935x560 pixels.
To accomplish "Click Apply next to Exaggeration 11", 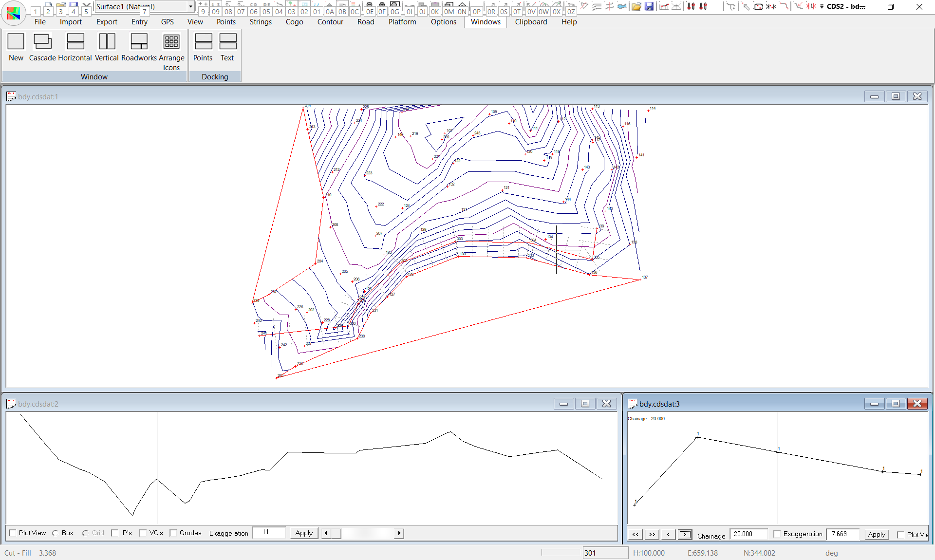I will click(x=304, y=533).
